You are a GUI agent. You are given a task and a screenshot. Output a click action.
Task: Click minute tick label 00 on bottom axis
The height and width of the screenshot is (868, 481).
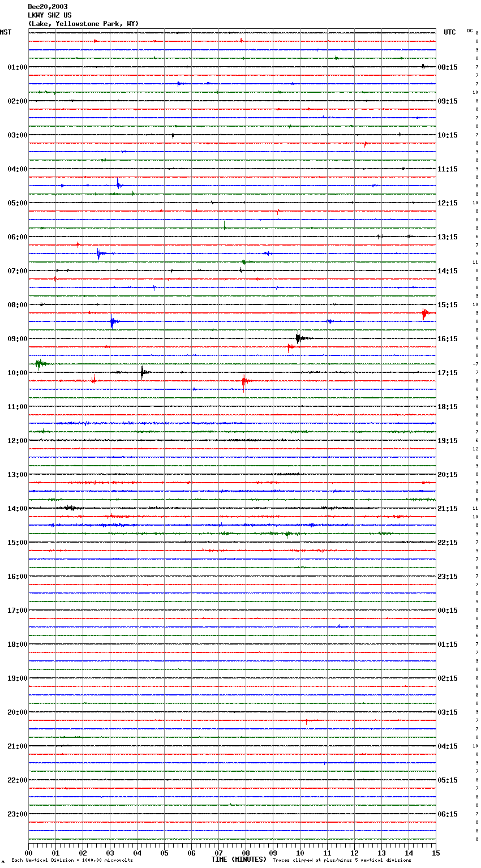pyautogui.click(x=28, y=853)
